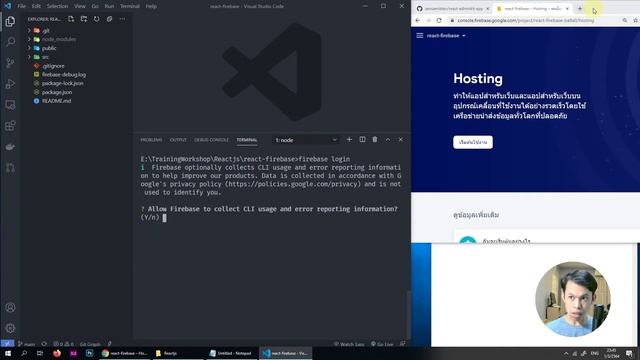Open a new browser tab
Image resolution: width=640 pixels, height=360 pixels.
point(580,8)
